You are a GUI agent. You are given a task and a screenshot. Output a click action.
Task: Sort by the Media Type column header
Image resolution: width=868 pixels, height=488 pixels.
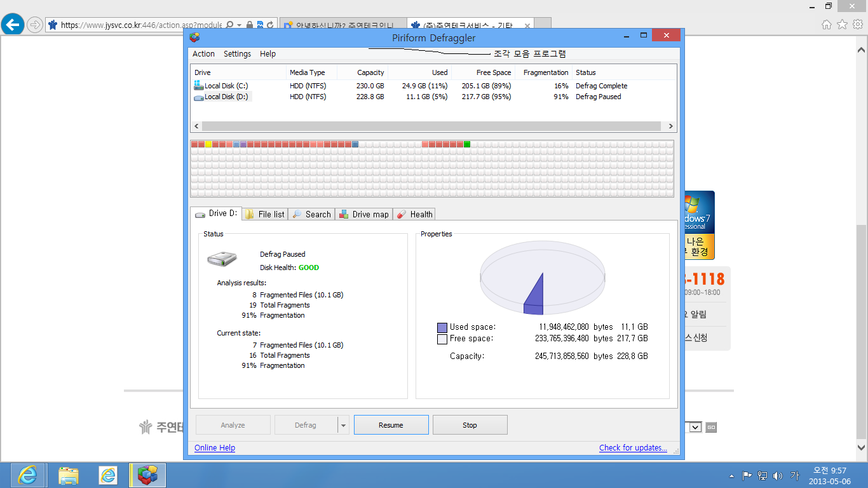[311, 72]
